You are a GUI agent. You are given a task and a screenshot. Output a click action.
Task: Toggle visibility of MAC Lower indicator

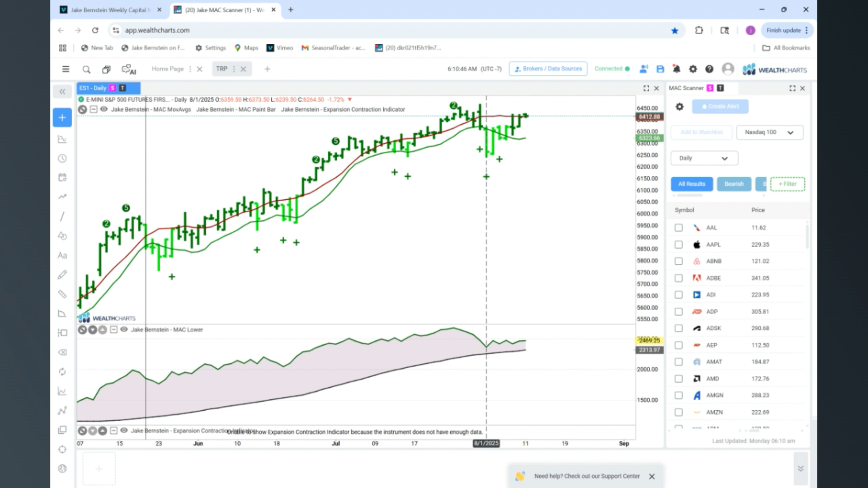124,329
